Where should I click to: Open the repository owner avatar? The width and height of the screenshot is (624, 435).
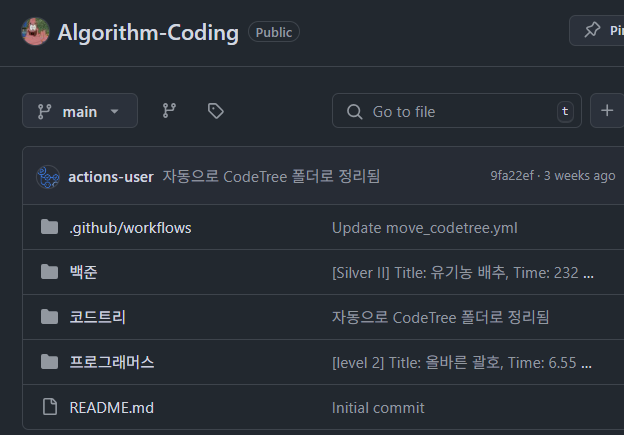[35, 31]
